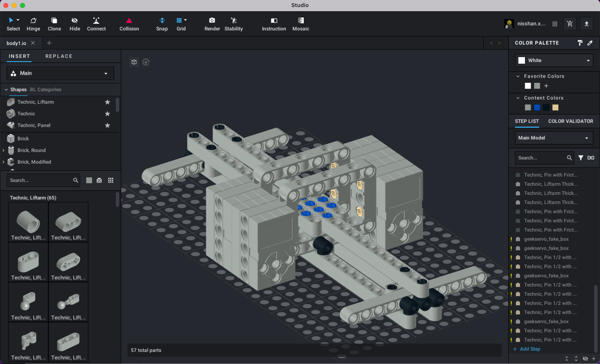
Task: Select the blue Content Colors swatch
Action: pyautogui.click(x=537, y=107)
